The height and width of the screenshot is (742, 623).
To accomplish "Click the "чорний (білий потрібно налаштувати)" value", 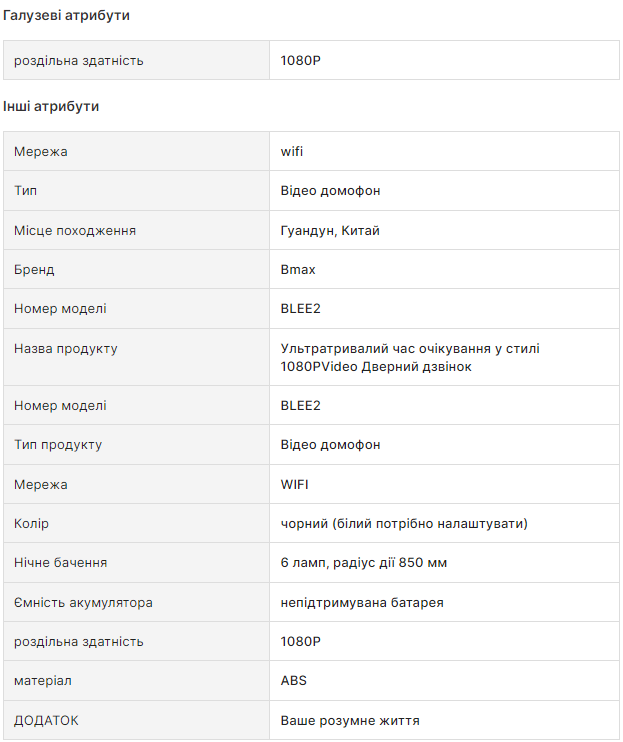I will [x=404, y=524].
